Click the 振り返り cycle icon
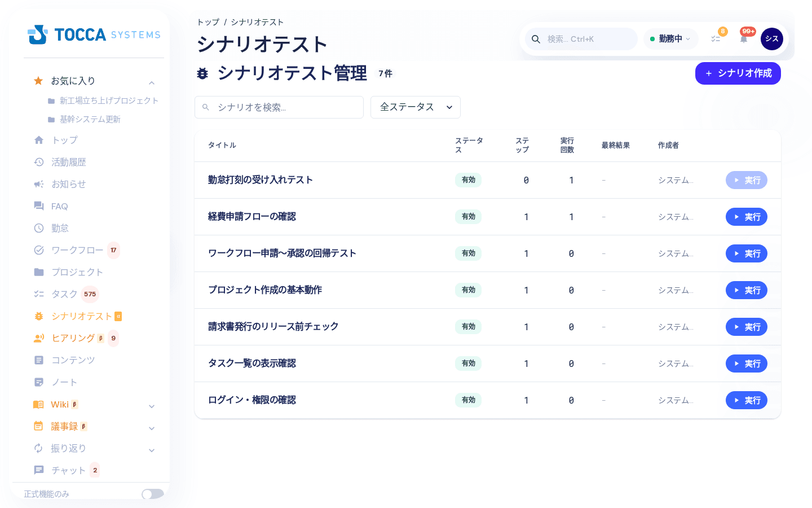The height and width of the screenshot is (508, 812). click(38, 448)
